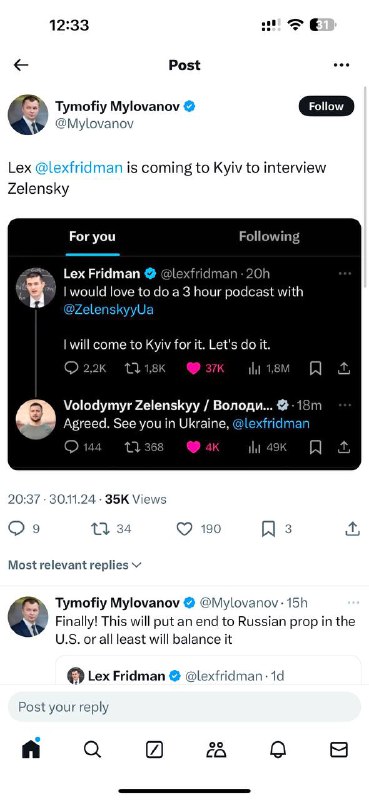Tap the reply bubble with 9 comments
Viewport: 369px width, 800px height.
[24, 529]
